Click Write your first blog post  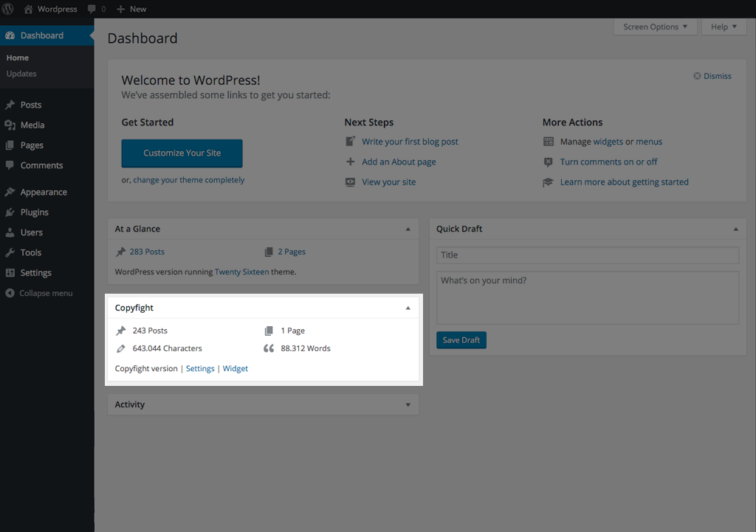click(410, 142)
